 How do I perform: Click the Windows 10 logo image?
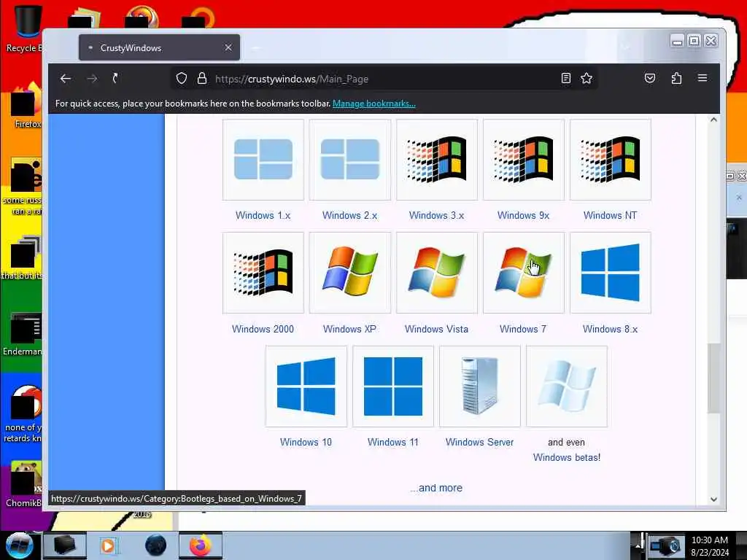[306, 386]
